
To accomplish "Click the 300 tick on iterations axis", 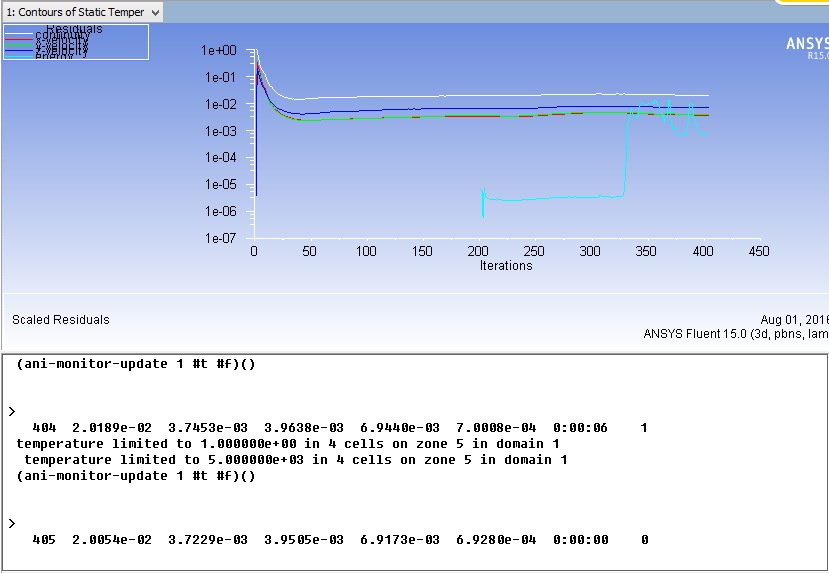I will [x=590, y=251].
